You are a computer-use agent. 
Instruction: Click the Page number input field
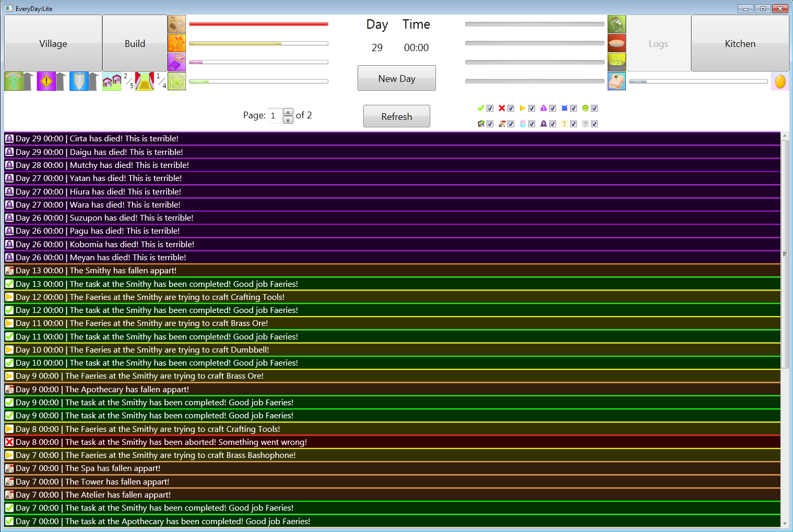tap(275, 116)
